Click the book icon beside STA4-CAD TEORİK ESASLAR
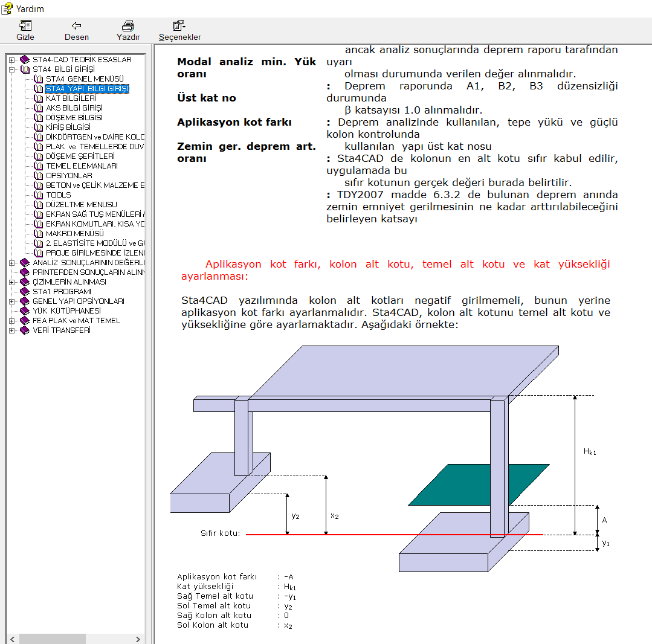Screen dimensions: 652x644 tap(25, 60)
